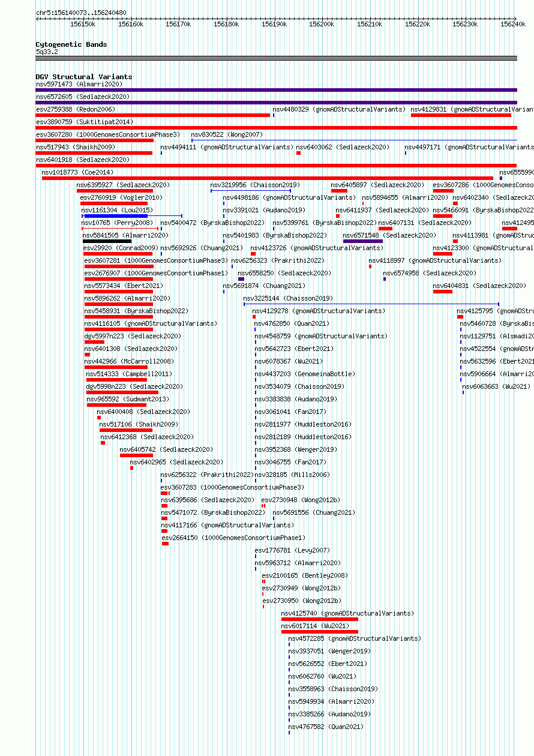534x756 pixels.
Task: Open variant nsv6017114 (Wu2021)
Action: [315, 626]
